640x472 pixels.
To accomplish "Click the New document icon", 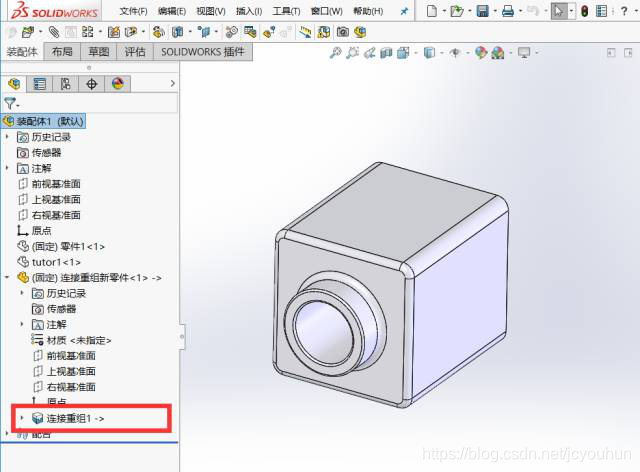I will click(431, 11).
